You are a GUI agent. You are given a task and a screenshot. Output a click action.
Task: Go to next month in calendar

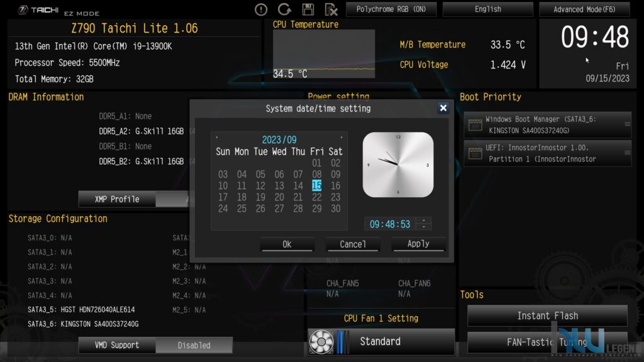tap(341, 138)
